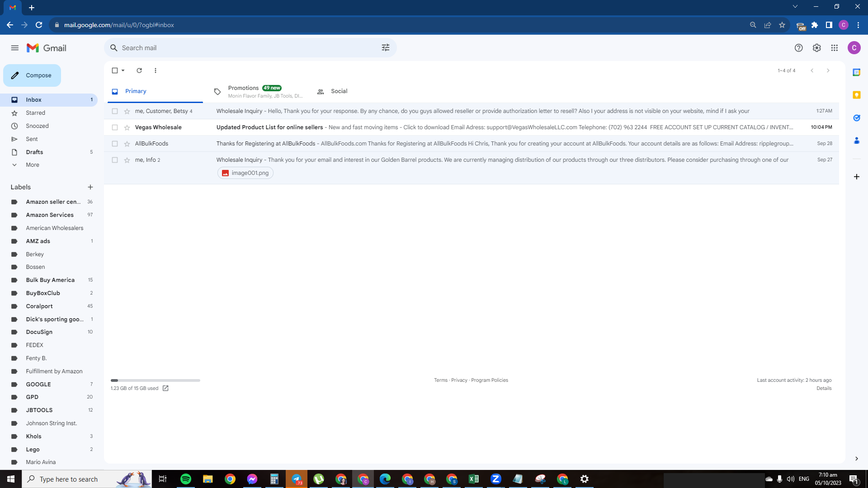Open Google Account avatar in Gmail header
The image size is (868, 488).
point(854,48)
